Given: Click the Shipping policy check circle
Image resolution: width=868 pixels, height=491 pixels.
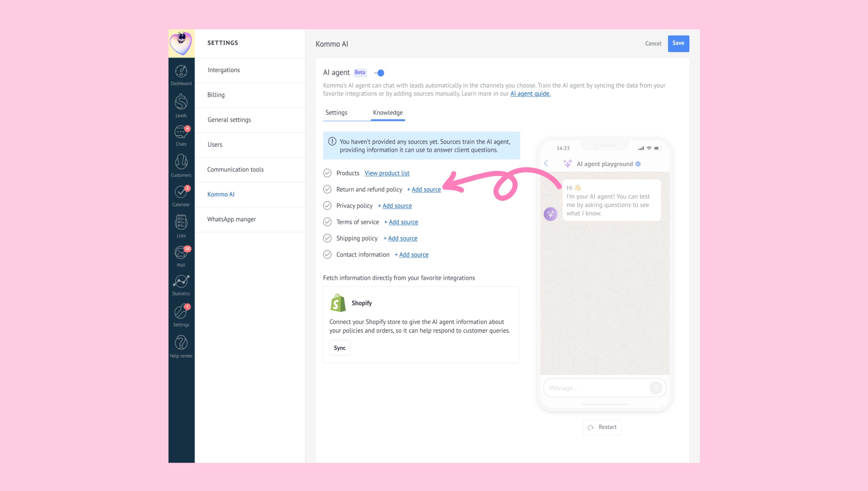Looking at the screenshot, I should pyautogui.click(x=327, y=238).
